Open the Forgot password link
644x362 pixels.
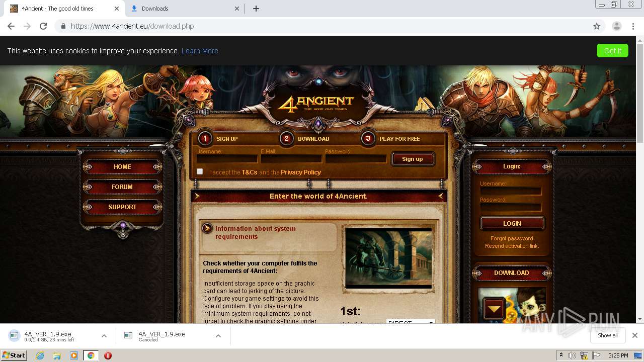pos(512,238)
